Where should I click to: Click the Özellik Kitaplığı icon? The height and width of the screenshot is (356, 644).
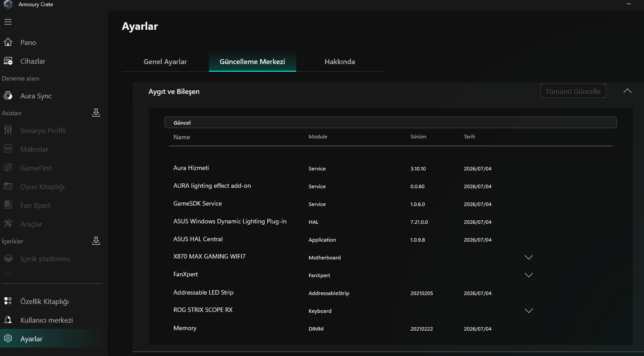(8, 301)
